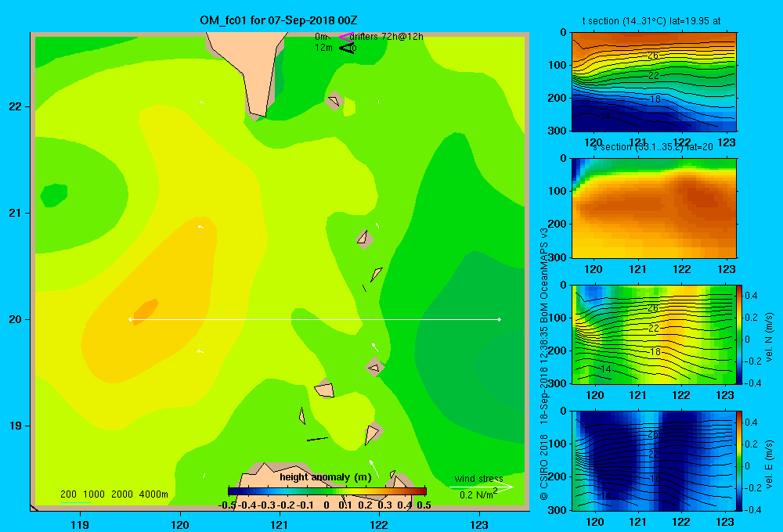
Task: Click the wind stress reference arrow
Action: [x=482, y=487]
